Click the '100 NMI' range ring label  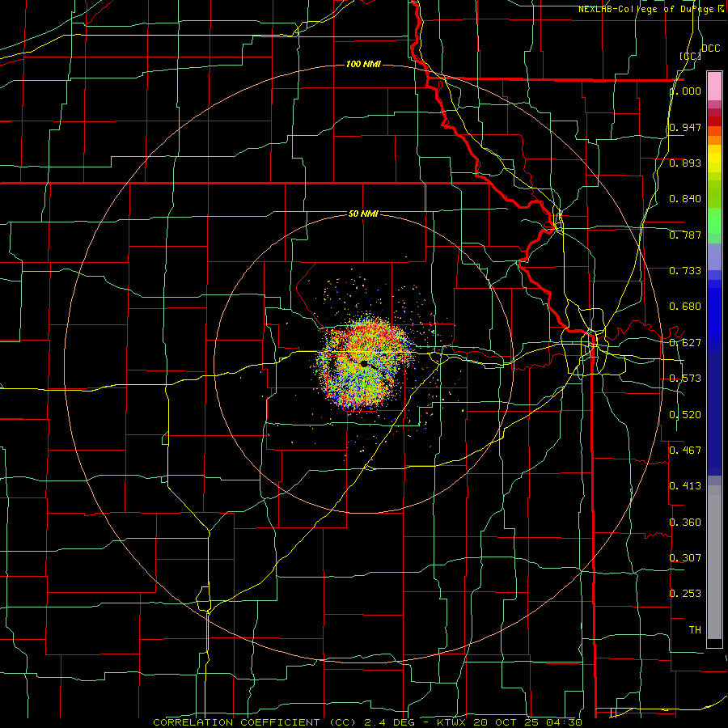tap(363, 64)
